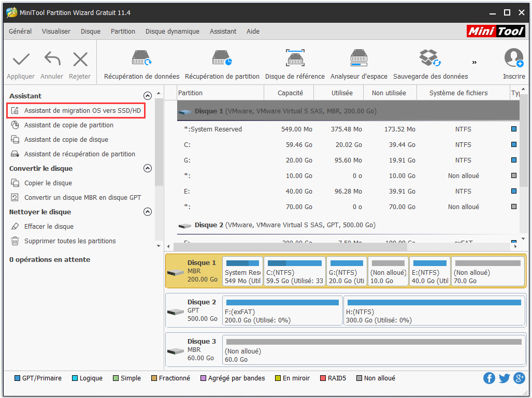Click the MiniTool logo
This screenshot has height=398, width=532.
[x=496, y=31]
